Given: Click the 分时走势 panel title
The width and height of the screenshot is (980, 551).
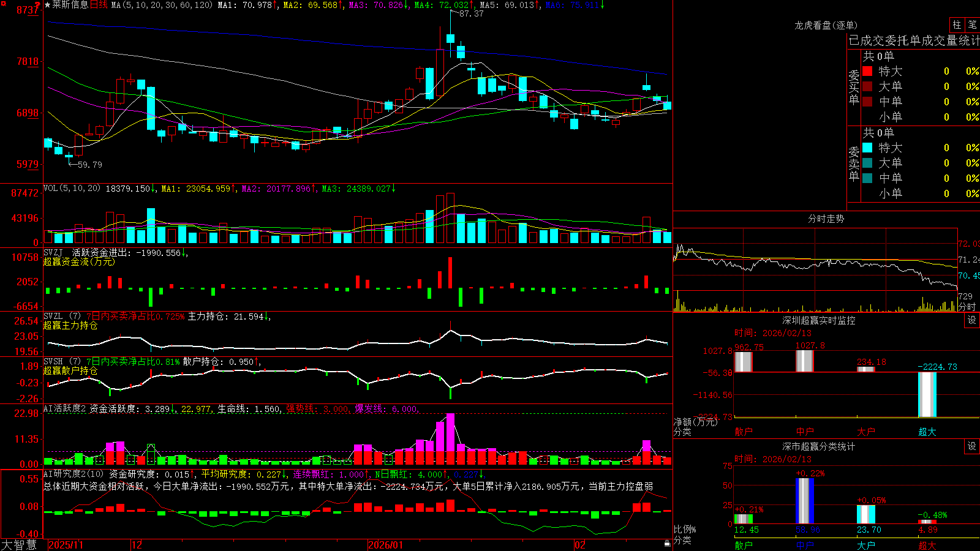Looking at the screenshot, I should pyautogui.click(x=826, y=219).
